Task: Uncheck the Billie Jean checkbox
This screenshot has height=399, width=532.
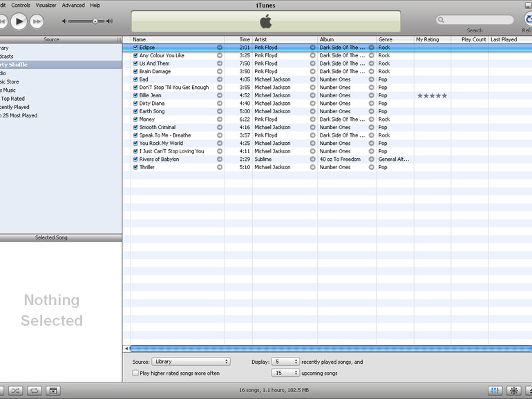Action: 135,95
